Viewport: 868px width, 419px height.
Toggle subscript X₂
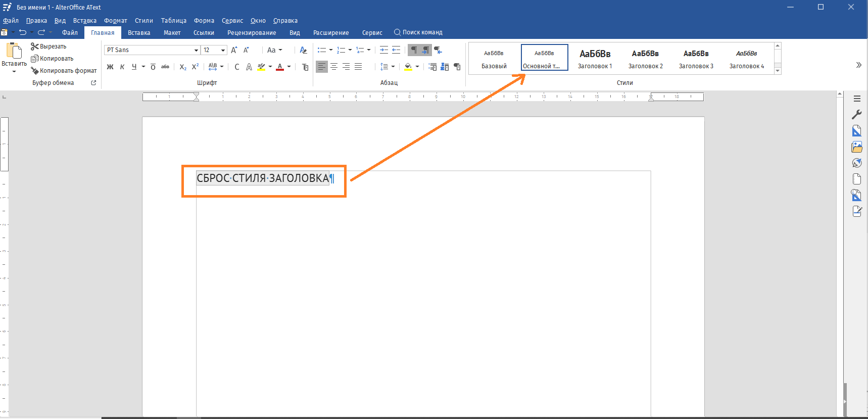click(183, 67)
